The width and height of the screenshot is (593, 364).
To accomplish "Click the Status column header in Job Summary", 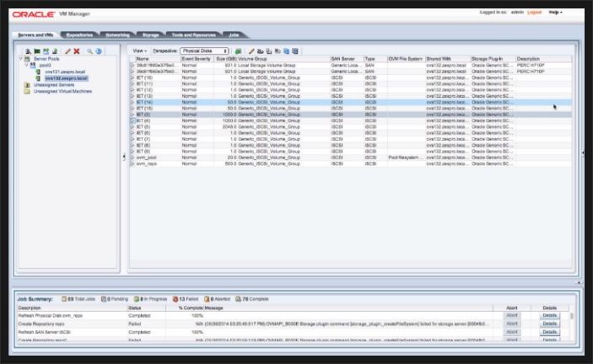I will pos(147,308).
